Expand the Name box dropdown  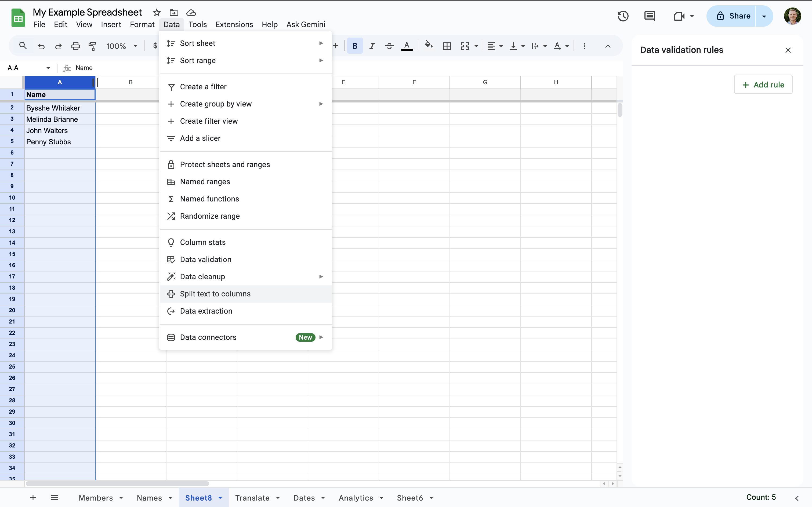[48, 68]
